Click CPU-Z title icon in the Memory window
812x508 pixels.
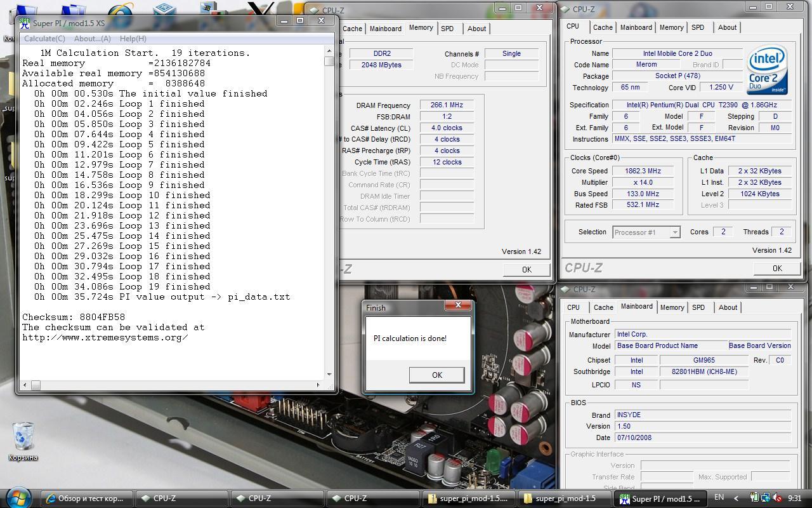(315, 10)
